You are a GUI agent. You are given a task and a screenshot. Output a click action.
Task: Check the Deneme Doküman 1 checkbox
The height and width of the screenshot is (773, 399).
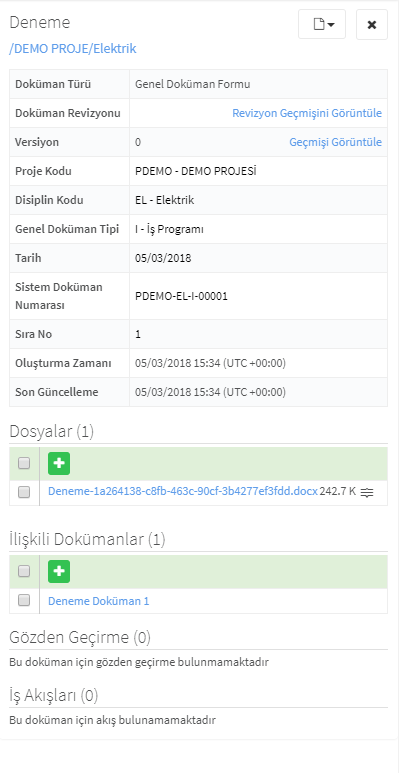24,600
